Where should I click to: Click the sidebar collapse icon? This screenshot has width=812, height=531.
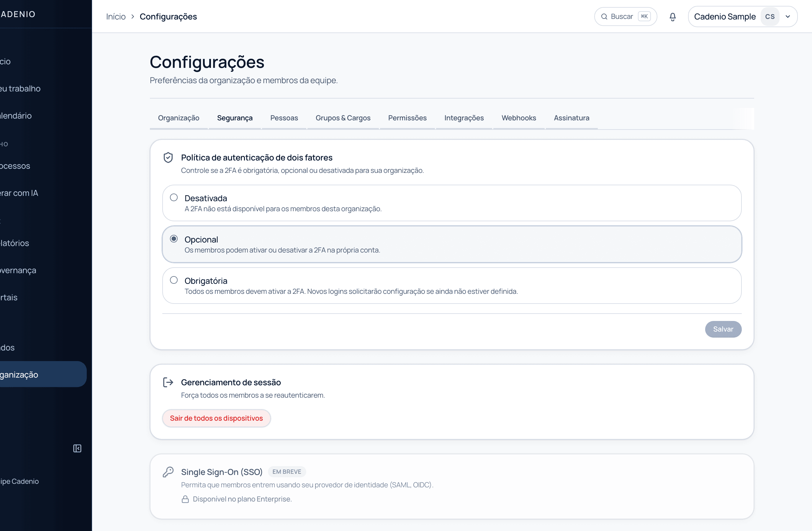pyautogui.click(x=77, y=448)
